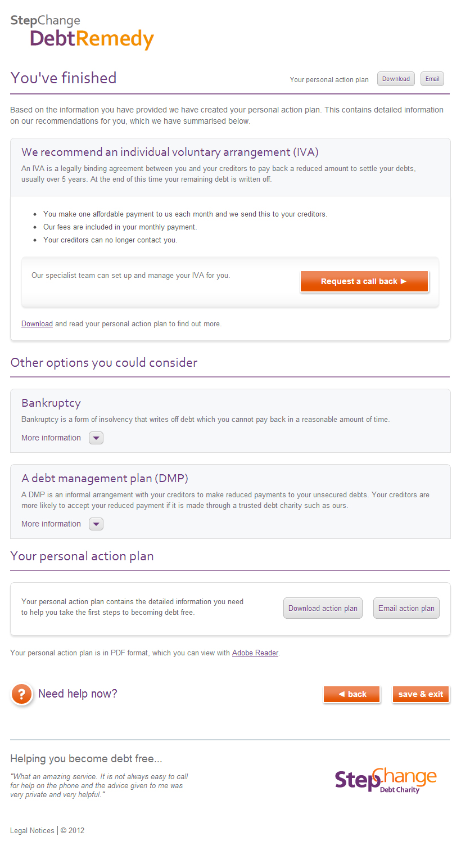Click the save & exit button
The width and height of the screenshot is (461, 868).
421,694
